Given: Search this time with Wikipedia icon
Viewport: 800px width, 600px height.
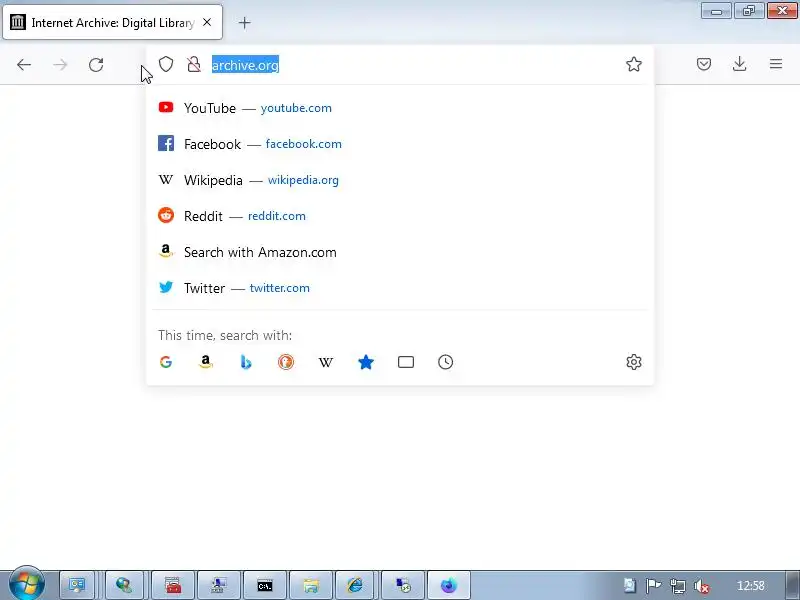Looking at the screenshot, I should (326, 362).
